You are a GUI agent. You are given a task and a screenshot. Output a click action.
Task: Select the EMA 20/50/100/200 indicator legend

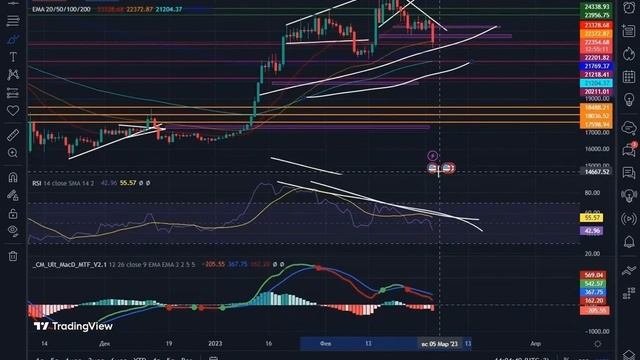[x=62, y=9]
